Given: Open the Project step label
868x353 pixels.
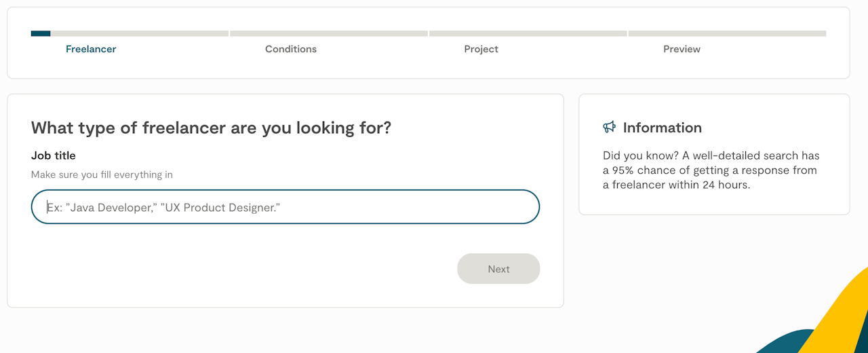Looking at the screenshot, I should 481,49.
